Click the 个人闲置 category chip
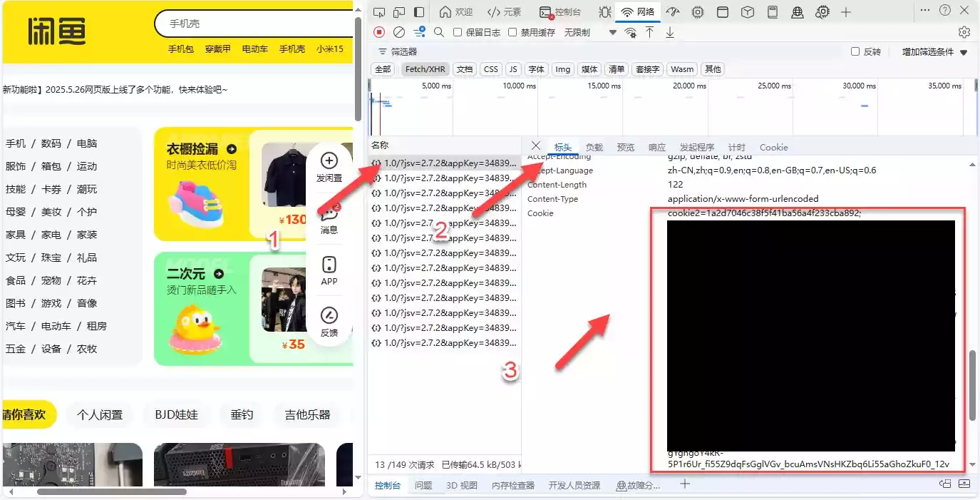980x500 pixels. 100,414
